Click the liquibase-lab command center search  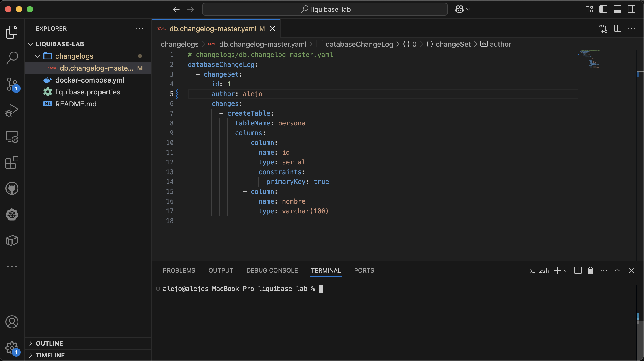pos(325,9)
